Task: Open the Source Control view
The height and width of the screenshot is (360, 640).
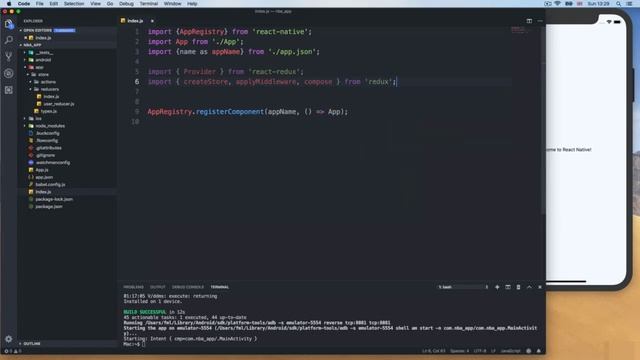Action: 9,56
